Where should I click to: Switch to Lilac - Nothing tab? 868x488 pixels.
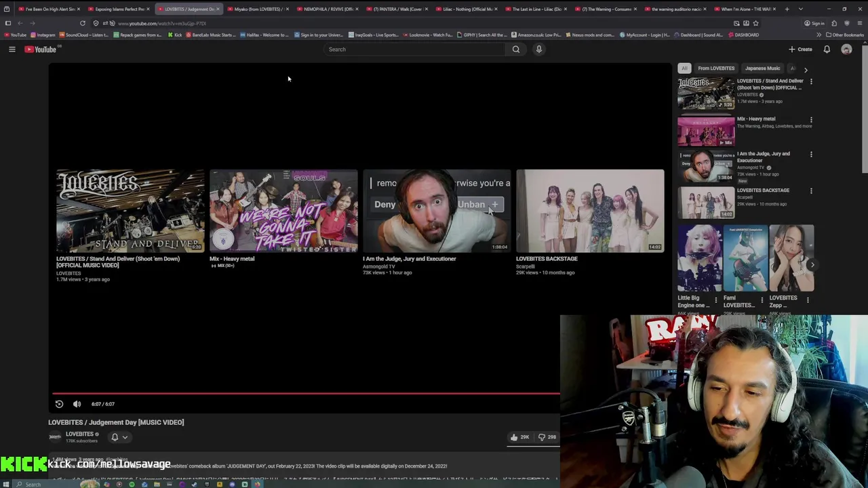(x=466, y=9)
